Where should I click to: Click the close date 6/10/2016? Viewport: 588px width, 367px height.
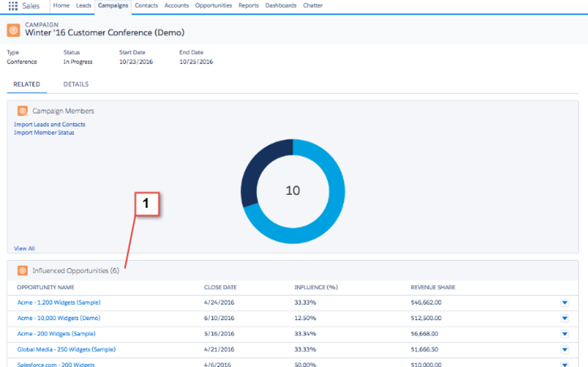point(219,318)
